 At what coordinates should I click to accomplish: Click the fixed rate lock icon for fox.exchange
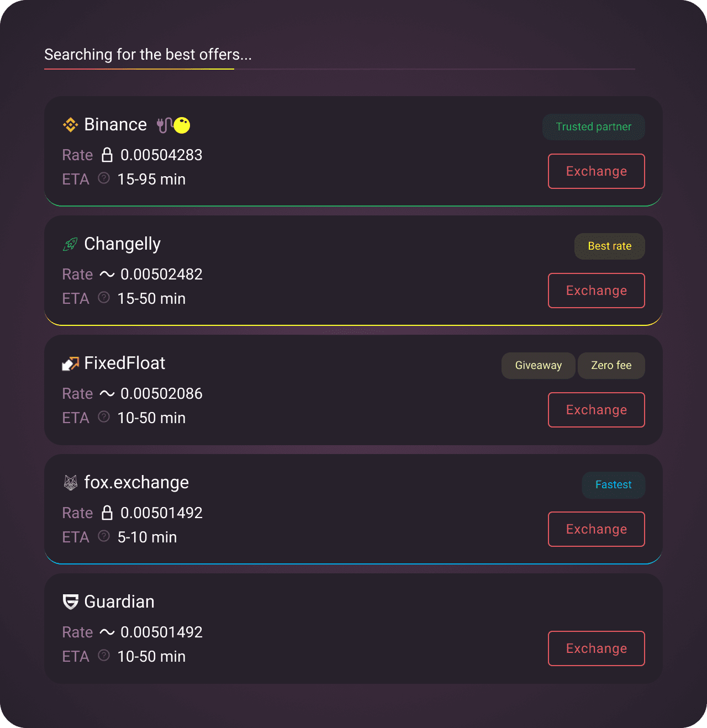coord(107,513)
